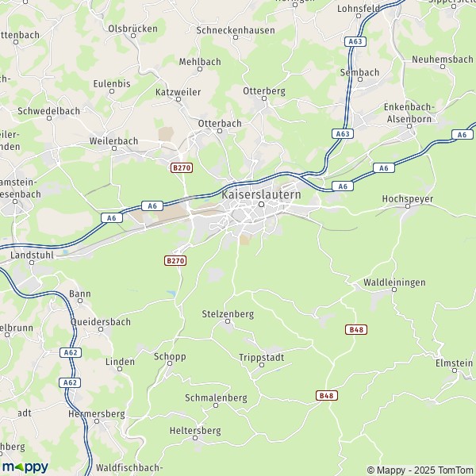Click the B270 road shield south of Kaiserslautern
The height and width of the screenshot is (476, 476).
point(175,260)
